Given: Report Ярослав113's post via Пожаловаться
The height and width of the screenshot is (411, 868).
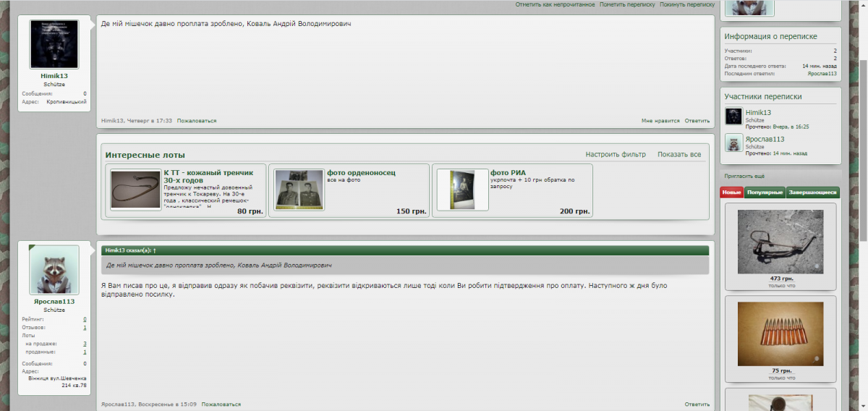Looking at the screenshot, I should (x=221, y=404).
